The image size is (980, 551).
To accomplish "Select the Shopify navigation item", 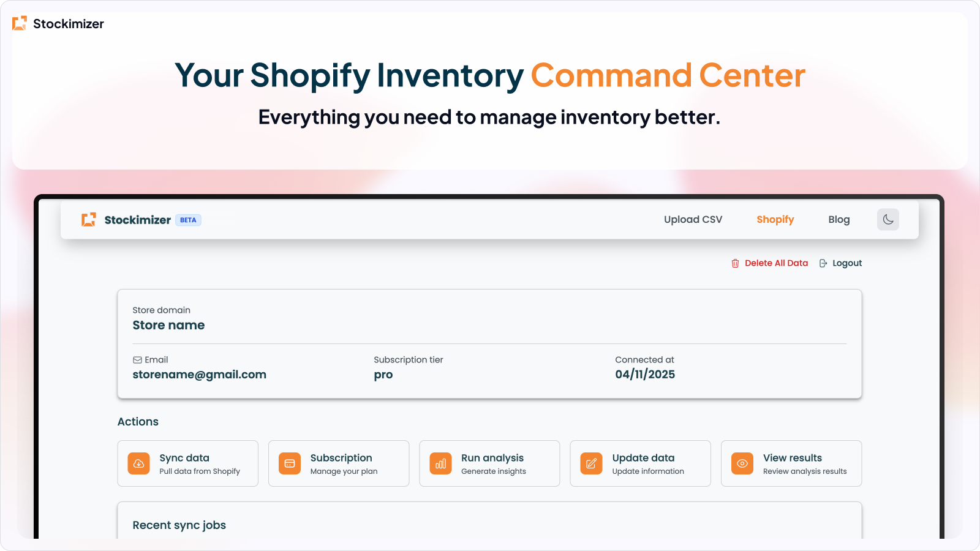I will pyautogui.click(x=775, y=219).
